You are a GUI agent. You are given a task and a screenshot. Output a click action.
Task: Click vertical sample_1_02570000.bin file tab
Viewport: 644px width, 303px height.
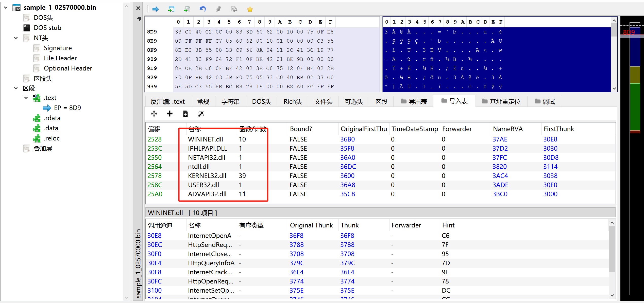click(138, 263)
